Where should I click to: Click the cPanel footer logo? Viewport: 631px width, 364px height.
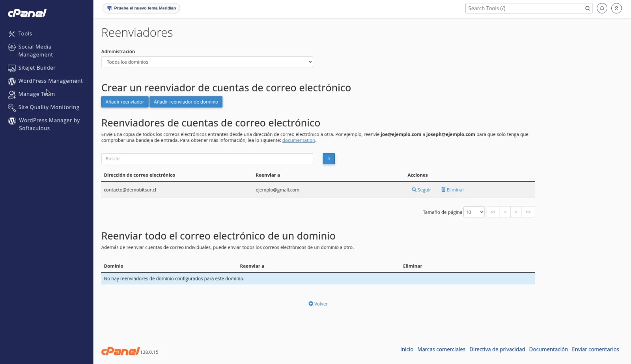point(120,351)
